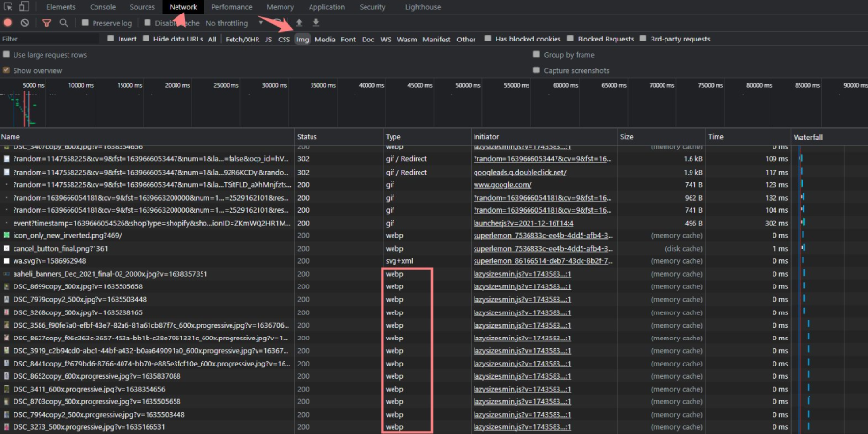Click in the Filter text field
The width and height of the screenshot is (868, 434).
coord(48,40)
